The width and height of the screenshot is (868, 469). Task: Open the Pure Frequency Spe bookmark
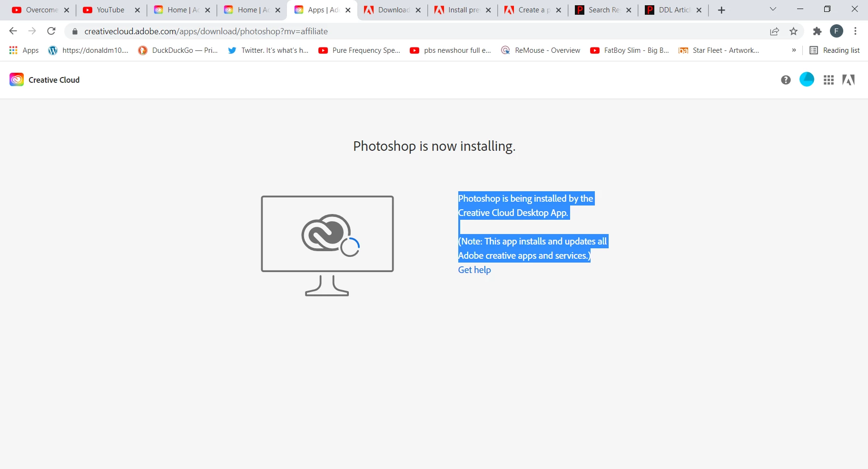tap(360, 50)
